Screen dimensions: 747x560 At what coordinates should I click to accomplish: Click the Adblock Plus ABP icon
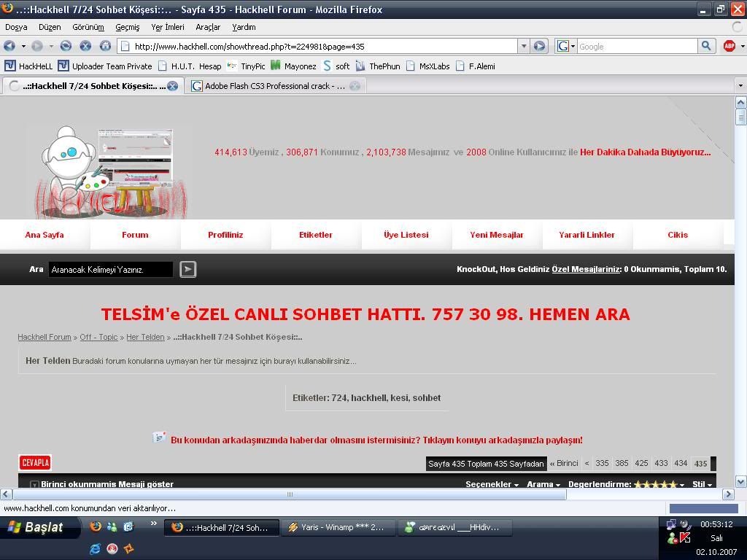pos(729,46)
